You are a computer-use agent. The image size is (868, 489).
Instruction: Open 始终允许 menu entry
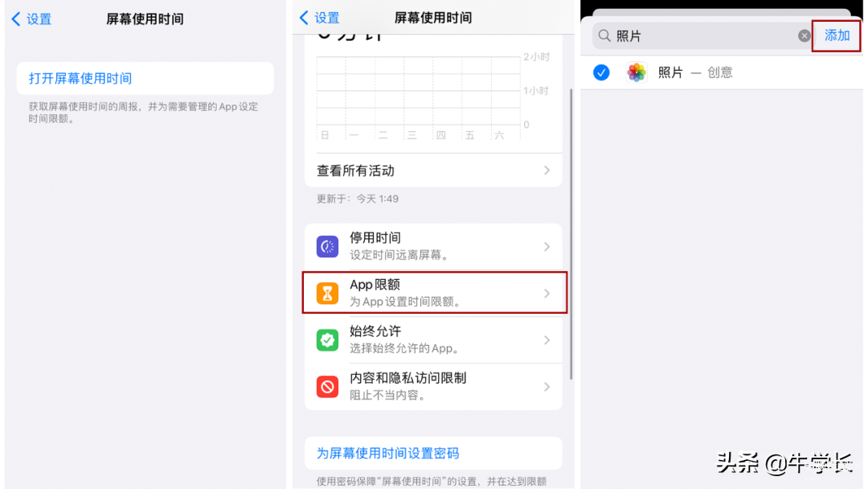pyautogui.click(x=433, y=339)
